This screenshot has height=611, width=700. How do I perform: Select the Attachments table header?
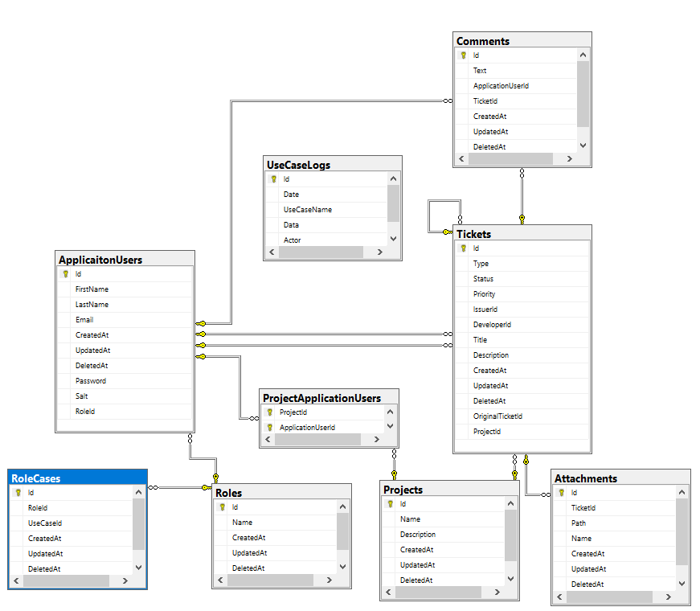click(x=620, y=478)
